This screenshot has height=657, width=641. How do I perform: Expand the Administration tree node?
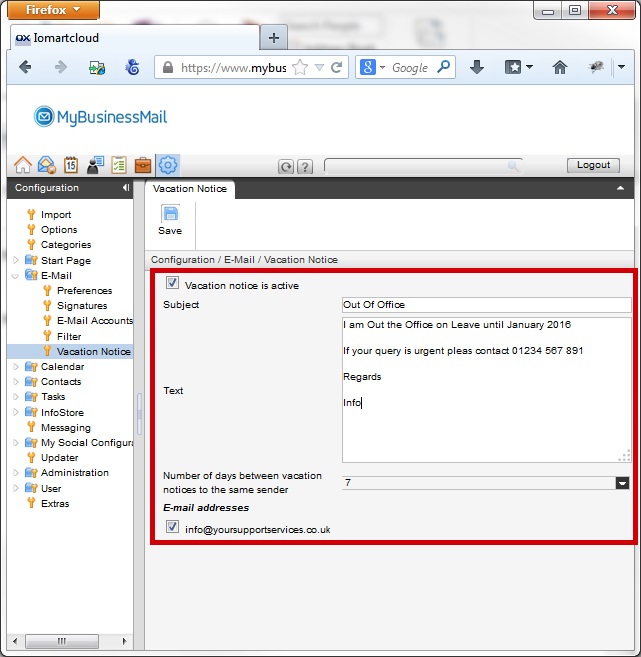15,473
